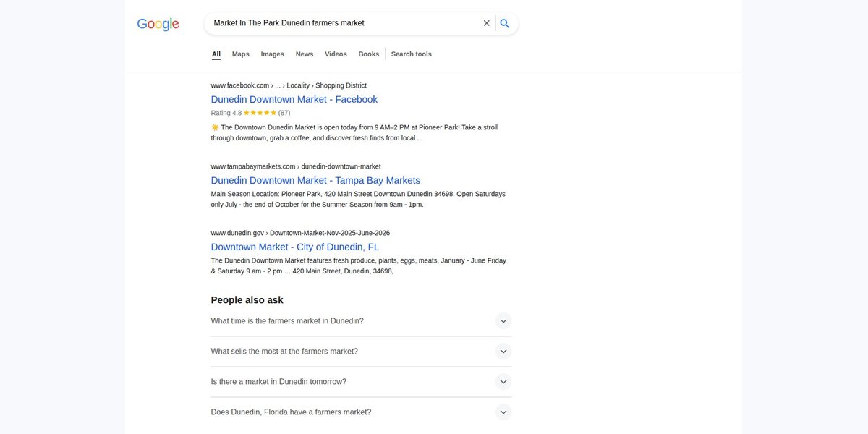
Task: Open Downtown Market - City of Dunedin, FL
Action: point(295,247)
